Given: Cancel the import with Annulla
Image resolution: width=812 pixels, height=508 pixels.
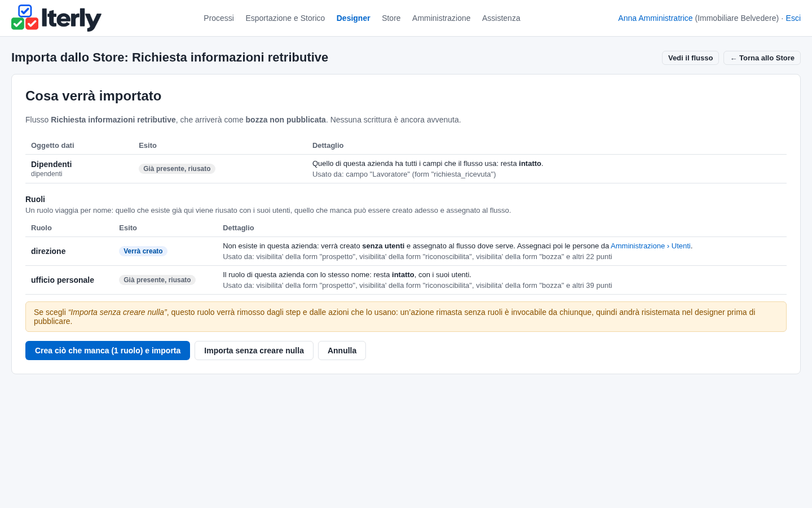Looking at the screenshot, I should coord(342,351).
